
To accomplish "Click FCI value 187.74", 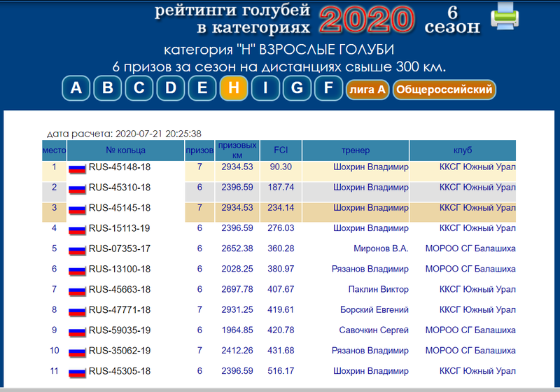I will (281, 188).
